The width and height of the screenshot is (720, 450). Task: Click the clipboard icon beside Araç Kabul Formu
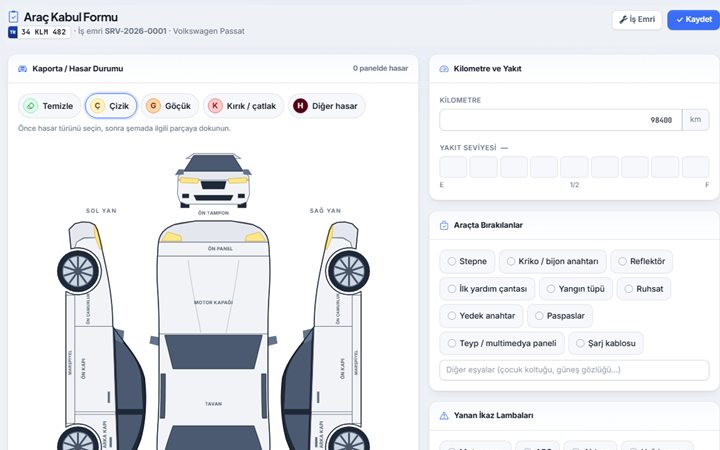point(13,17)
